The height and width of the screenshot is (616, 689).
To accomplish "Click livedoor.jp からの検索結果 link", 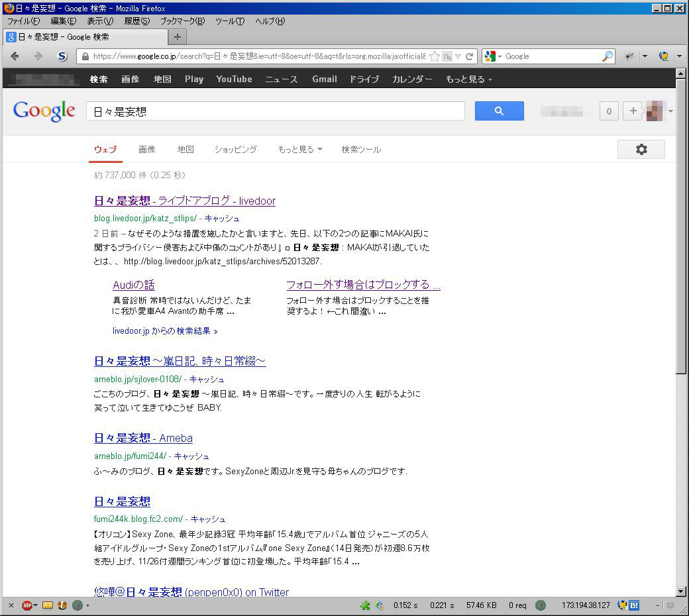I will (165, 331).
